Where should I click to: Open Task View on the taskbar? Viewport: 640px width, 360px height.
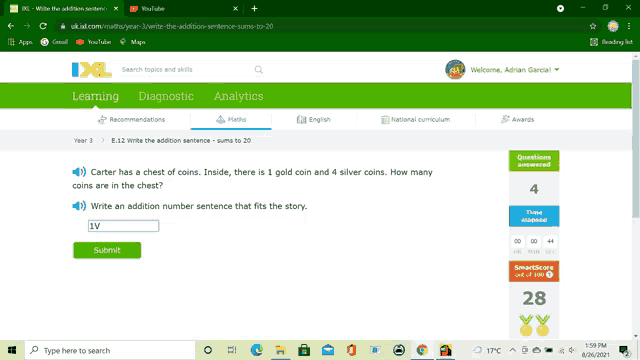[x=232, y=350]
